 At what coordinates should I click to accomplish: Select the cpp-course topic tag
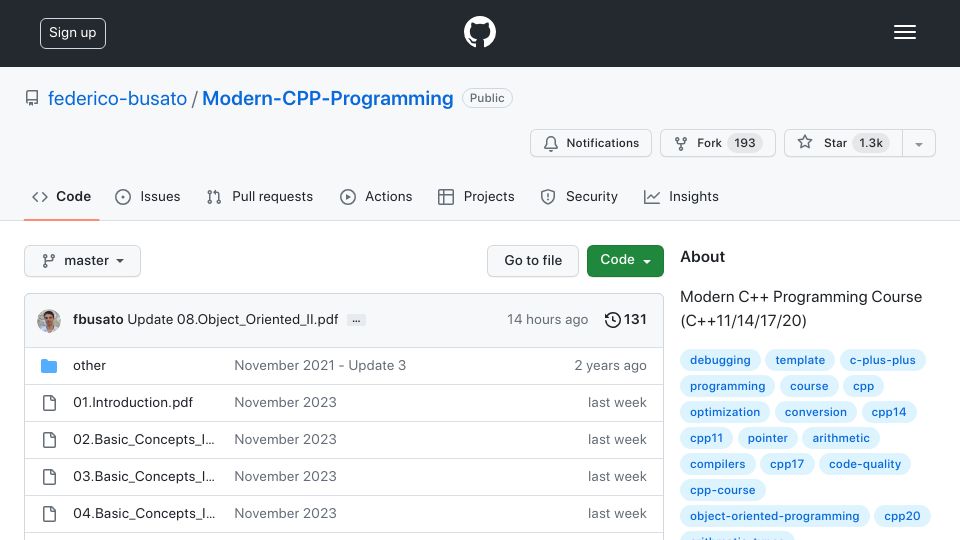[x=722, y=490]
